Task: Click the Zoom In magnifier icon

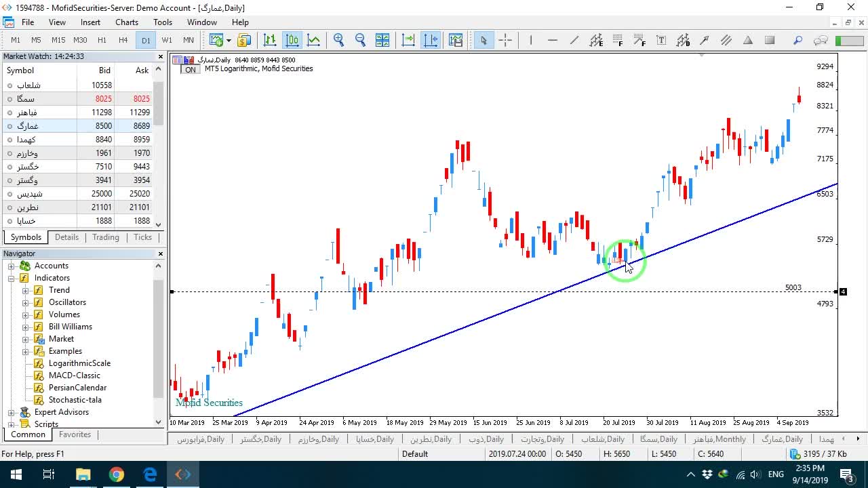Action: click(338, 40)
